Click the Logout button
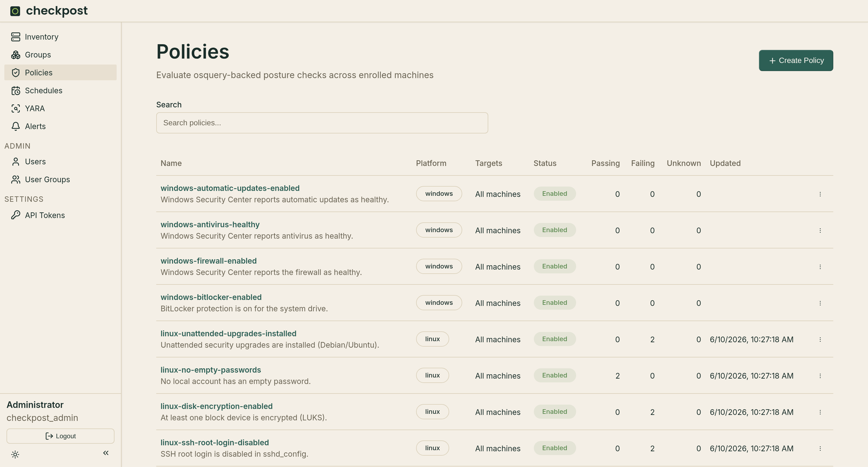The image size is (868, 467). click(60, 436)
